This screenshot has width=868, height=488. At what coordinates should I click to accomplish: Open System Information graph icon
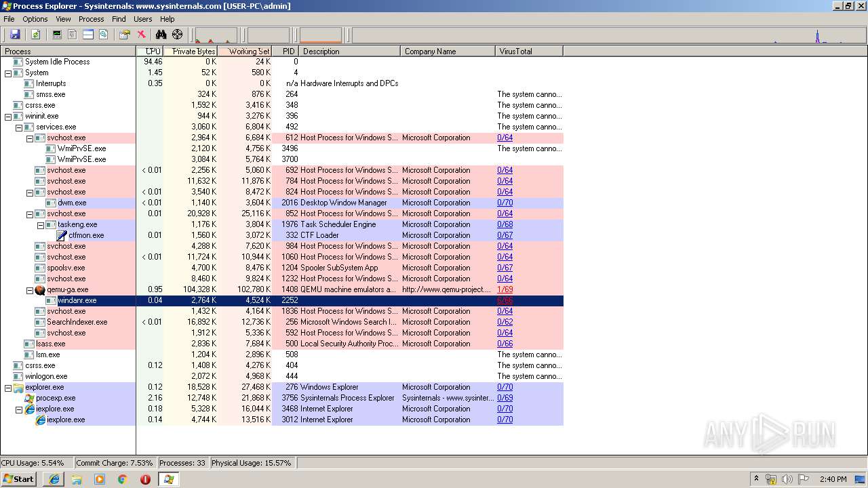pyautogui.click(x=57, y=35)
